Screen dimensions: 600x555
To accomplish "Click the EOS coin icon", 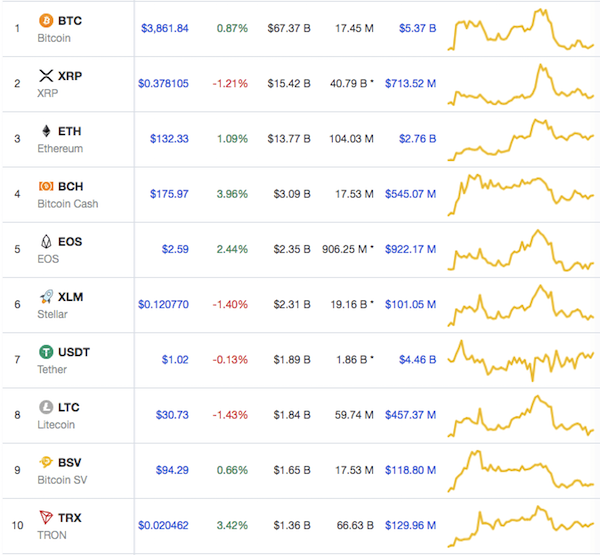I will (45, 241).
